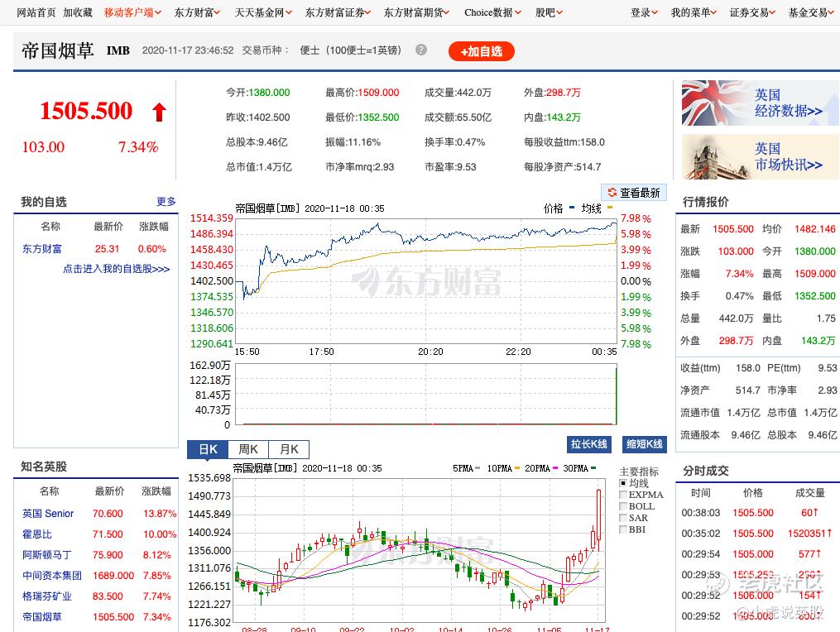Image resolution: width=840 pixels, height=632 pixels.
Task: Click the 拉长K线 button
Action: point(588,444)
